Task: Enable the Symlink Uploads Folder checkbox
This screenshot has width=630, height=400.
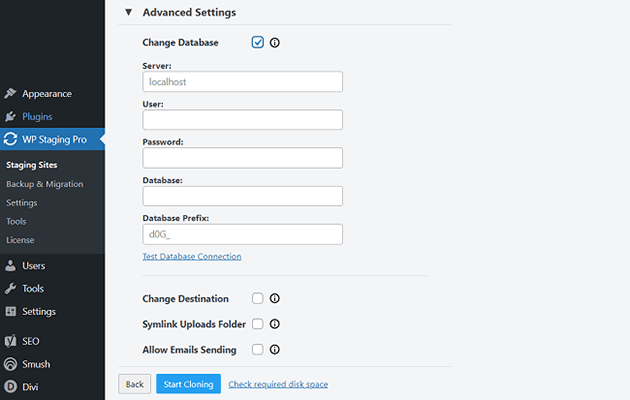Action: coord(258,324)
